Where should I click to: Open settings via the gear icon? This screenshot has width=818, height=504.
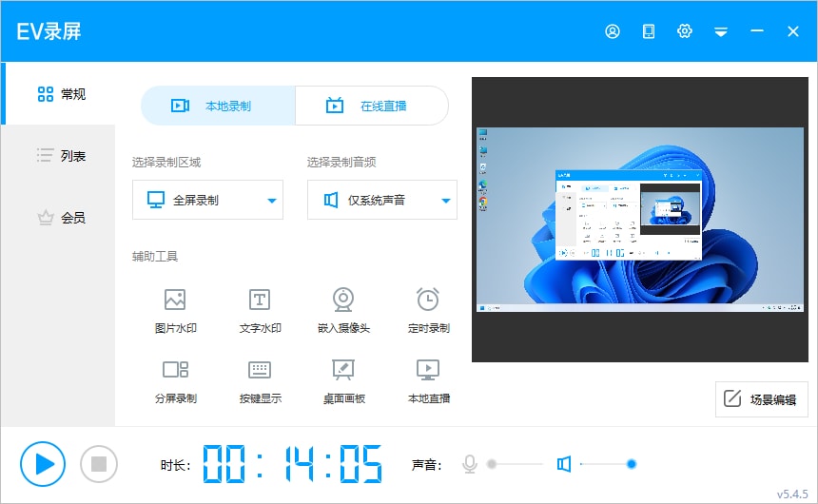point(684,31)
